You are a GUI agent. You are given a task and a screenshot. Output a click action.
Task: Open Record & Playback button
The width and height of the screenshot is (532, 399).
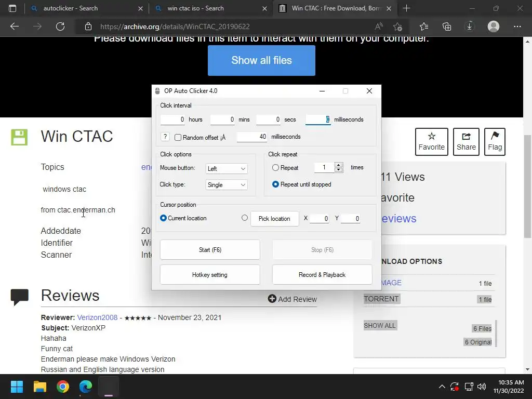pyautogui.click(x=322, y=275)
